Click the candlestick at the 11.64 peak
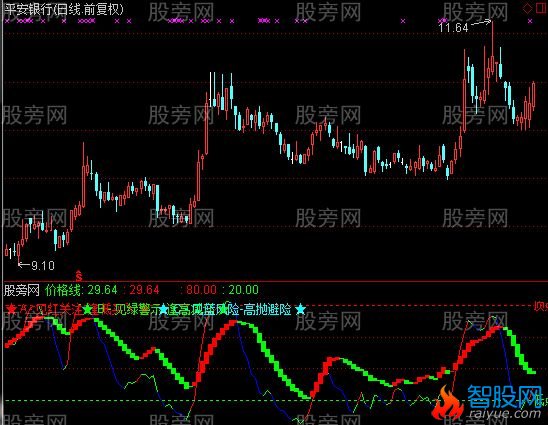Screen dimensions: 548x425 [x=492, y=48]
